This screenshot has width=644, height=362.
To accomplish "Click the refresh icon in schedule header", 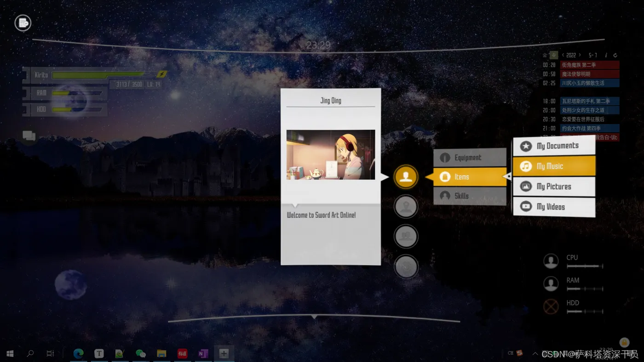I will [x=615, y=55].
